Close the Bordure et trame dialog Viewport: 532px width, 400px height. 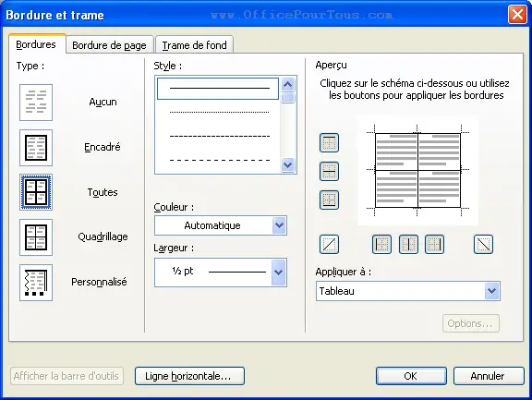click(517, 15)
